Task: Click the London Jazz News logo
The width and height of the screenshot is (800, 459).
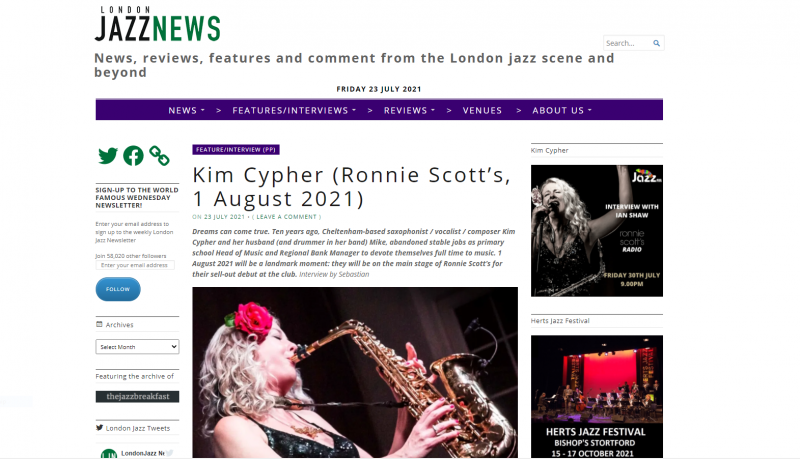Action: click(157, 24)
